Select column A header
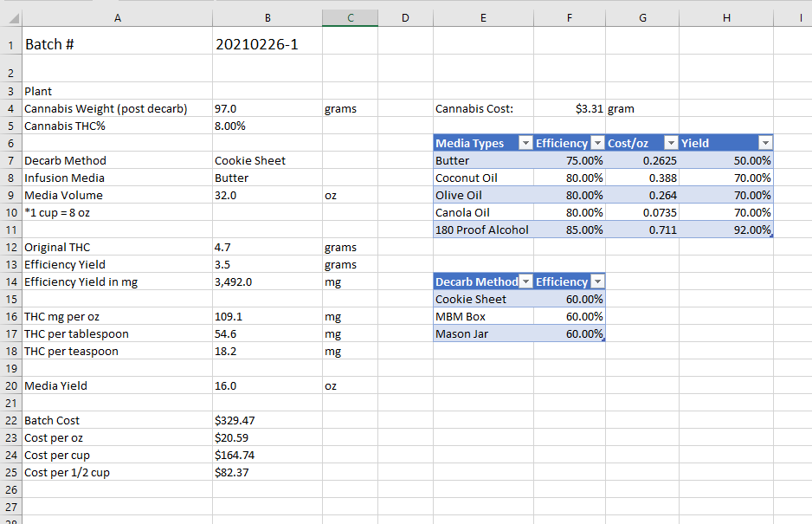The width and height of the screenshot is (812, 524). click(118, 18)
